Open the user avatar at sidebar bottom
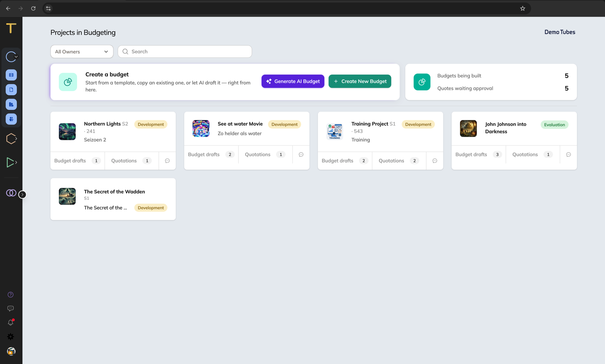 coord(11,351)
